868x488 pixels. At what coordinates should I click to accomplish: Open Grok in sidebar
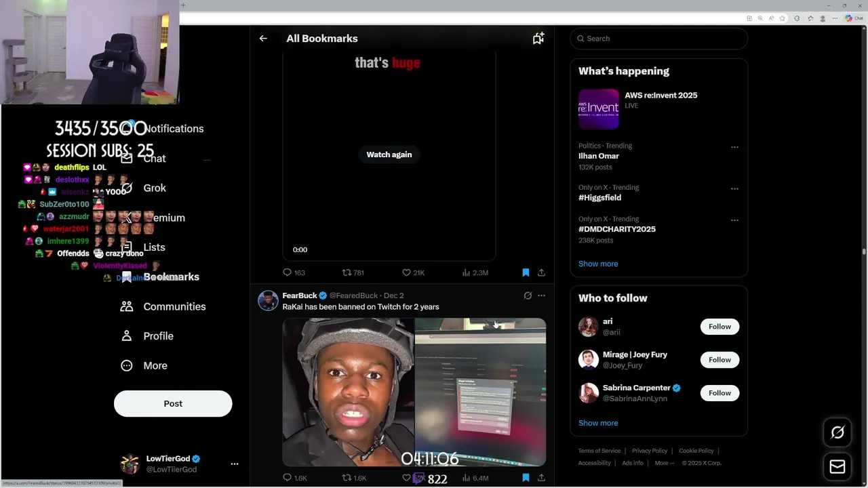click(x=144, y=188)
